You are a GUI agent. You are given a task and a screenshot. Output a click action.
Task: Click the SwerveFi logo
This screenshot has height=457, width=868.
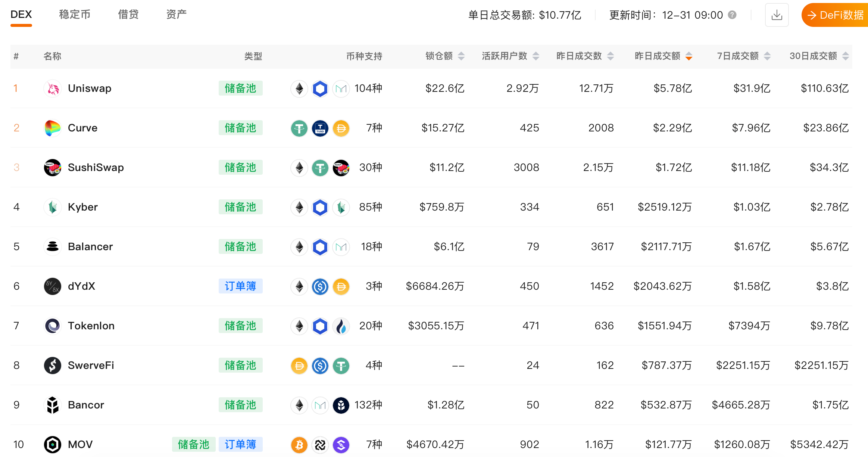pyautogui.click(x=53, y=366)
